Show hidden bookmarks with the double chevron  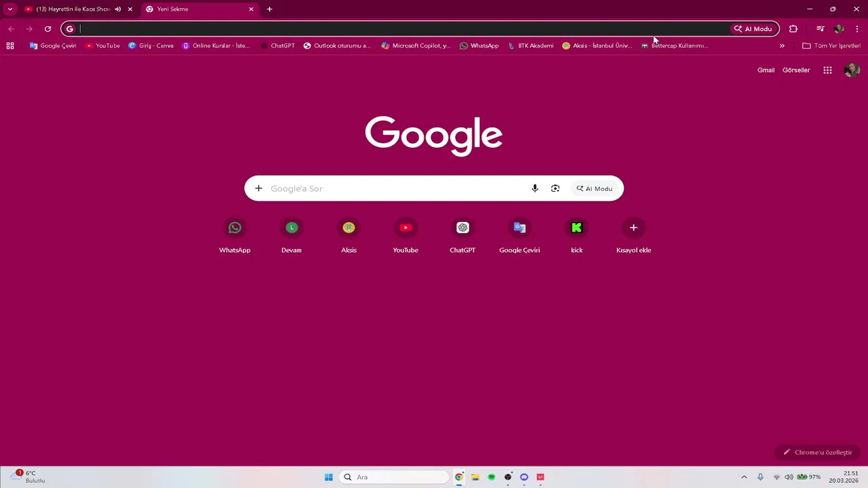(782, 45)
